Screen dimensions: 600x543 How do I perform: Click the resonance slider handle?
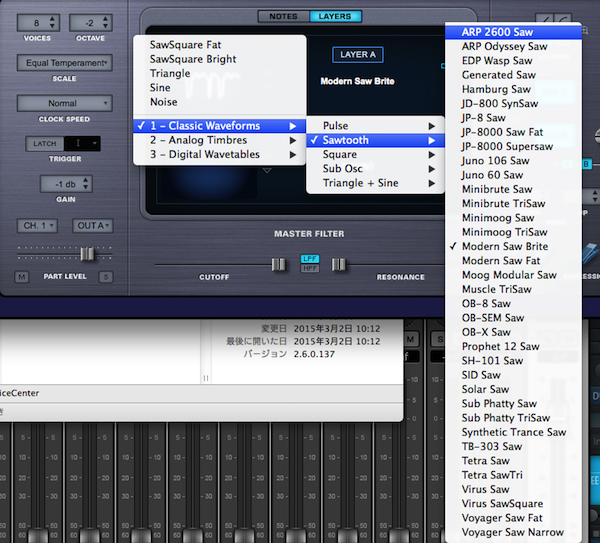pyautogui.click(x=339, y=264)
